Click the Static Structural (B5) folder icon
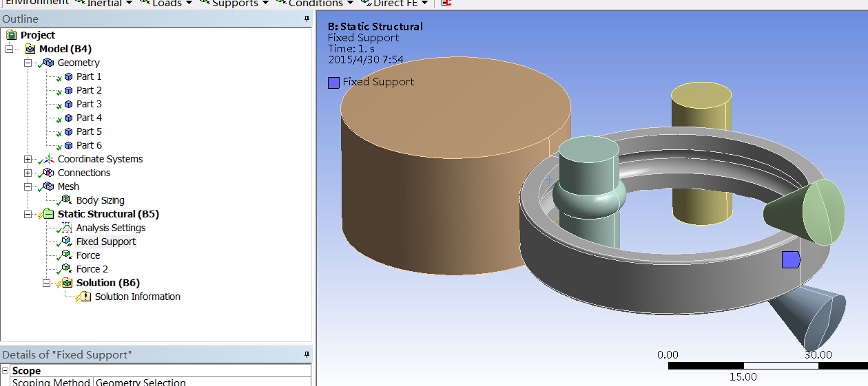This screenshot has height=386, width=868. point(48,214)
